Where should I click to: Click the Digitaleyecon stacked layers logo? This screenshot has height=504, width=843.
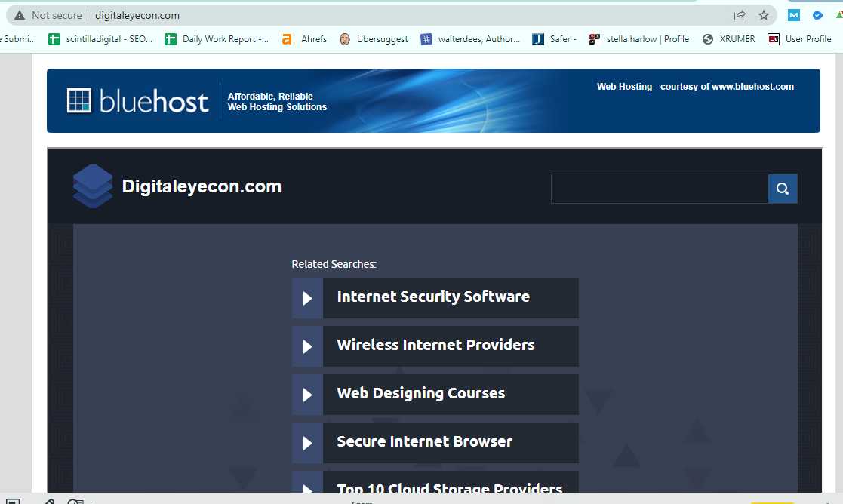point(93,186)
